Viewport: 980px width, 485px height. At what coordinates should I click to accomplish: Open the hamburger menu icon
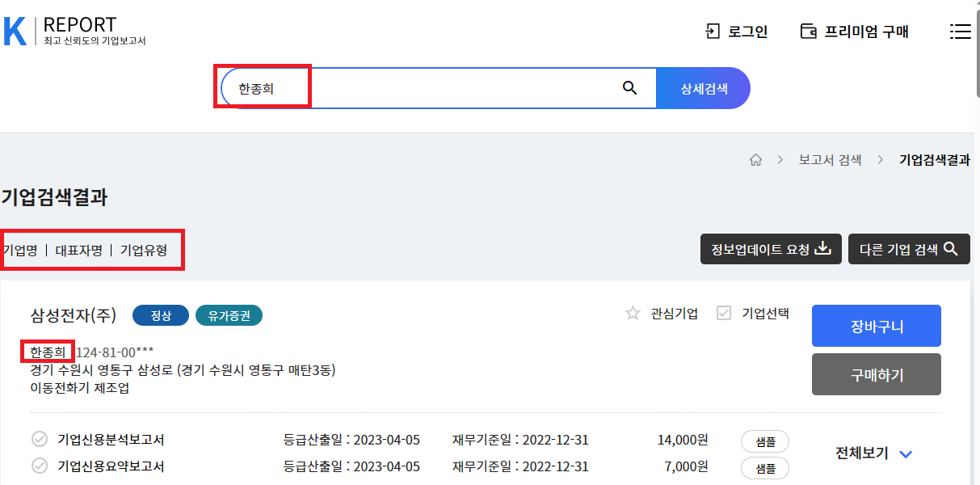960,32
